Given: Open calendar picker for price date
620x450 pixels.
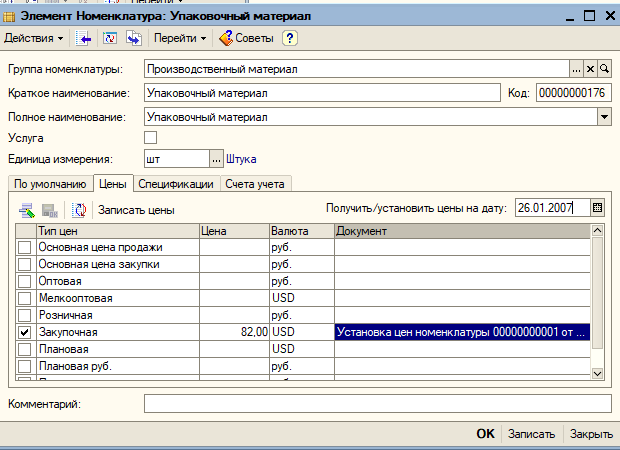Looking at the screenshot, I should pyautogui.click(x=597, y=208).
